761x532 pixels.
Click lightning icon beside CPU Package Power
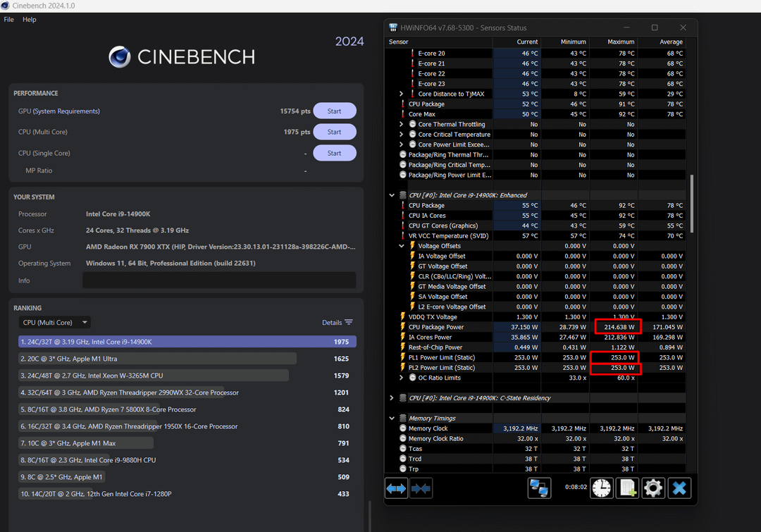click(403, 327)
